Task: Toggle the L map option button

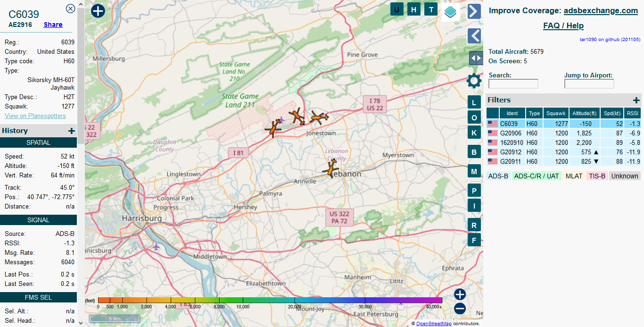Action: pyautogui.click(x=474, y=102)
